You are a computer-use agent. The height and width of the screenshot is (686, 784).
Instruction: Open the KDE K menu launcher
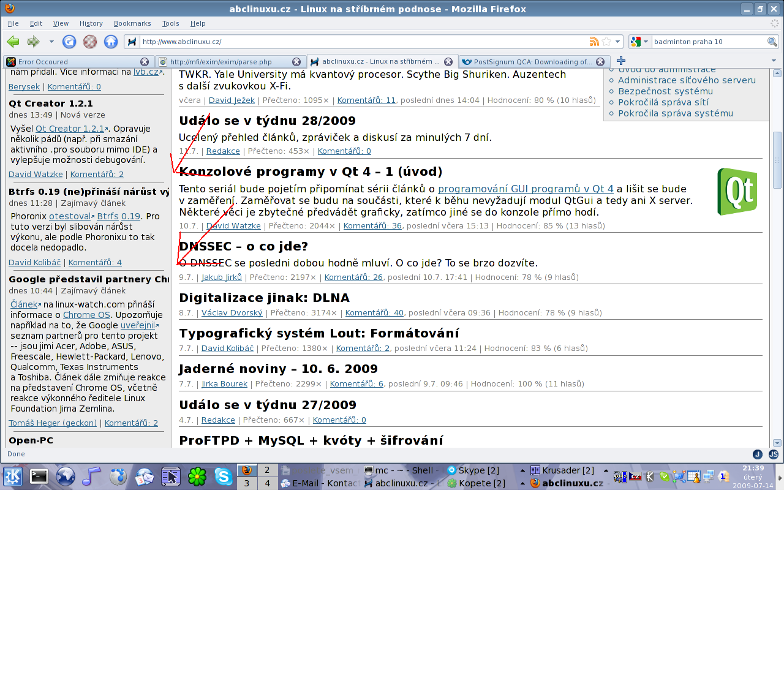(13, 477)
